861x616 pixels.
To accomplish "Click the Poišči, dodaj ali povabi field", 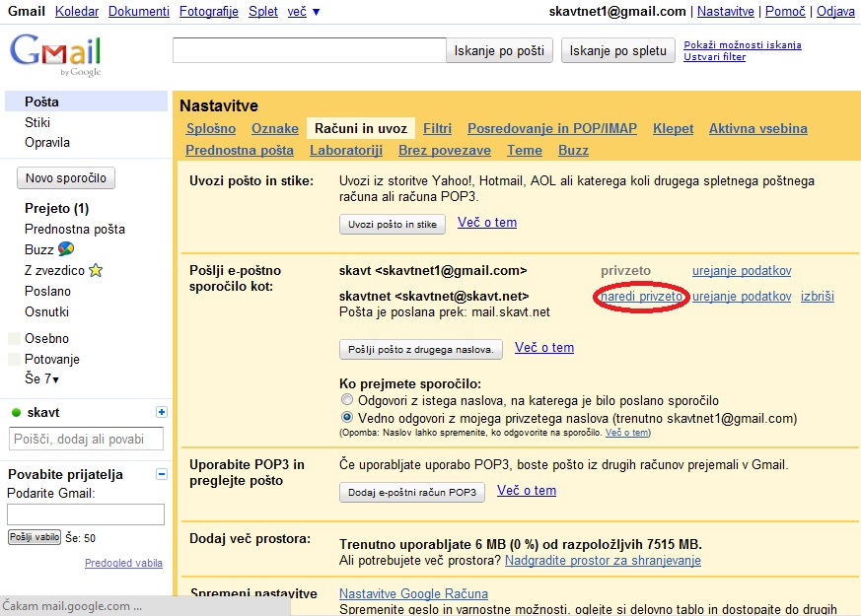I will [86, 439].
